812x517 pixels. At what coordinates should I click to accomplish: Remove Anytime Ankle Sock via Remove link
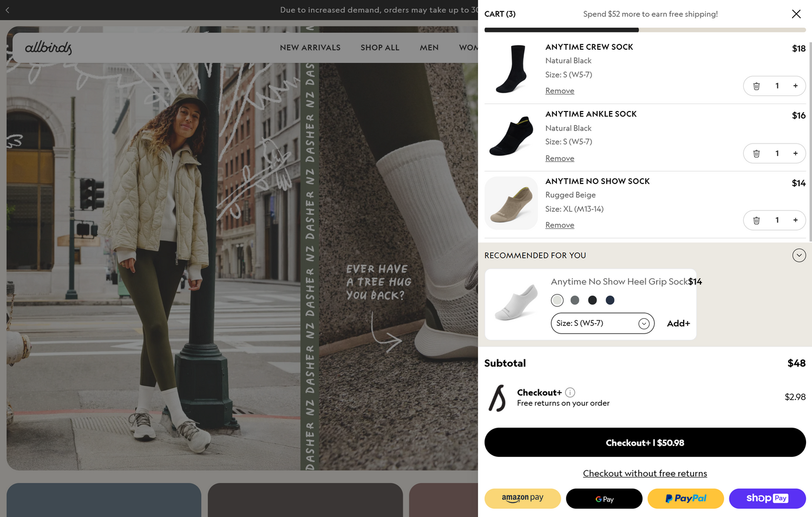tap(560, 159)
